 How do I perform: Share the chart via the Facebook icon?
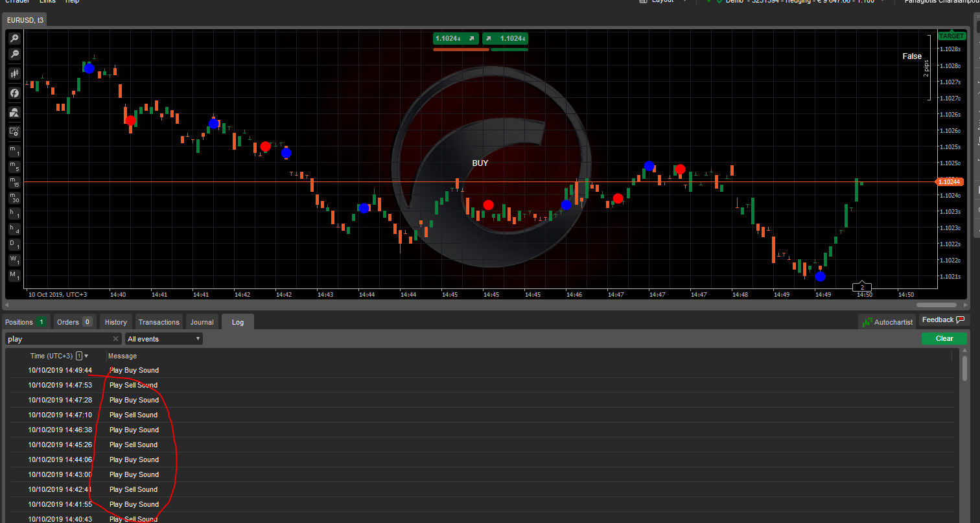point(14,93)
